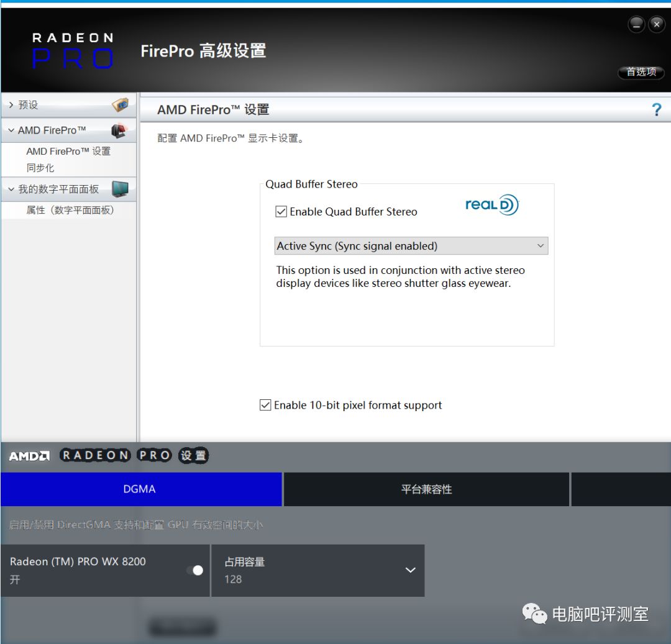The width and height of the screenshot is (671, 644).
Task: Click the PRO badge in settings bar
Action: click(x=155, y=455)
